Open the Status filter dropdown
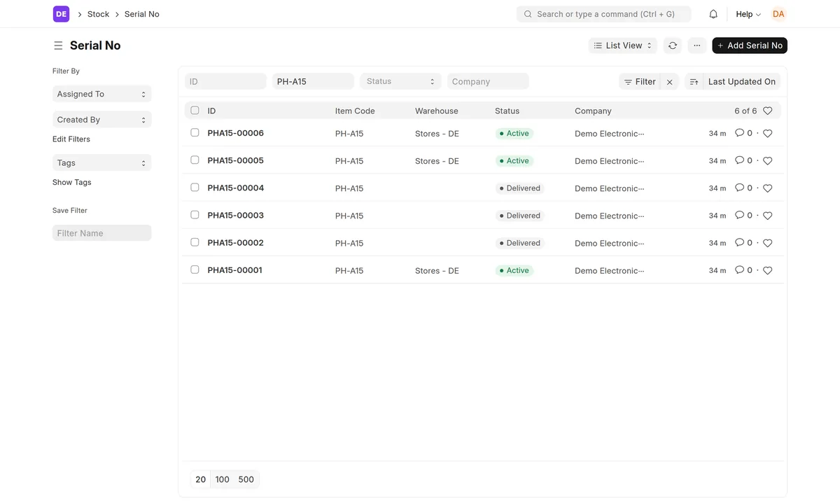 tap(400, 81)
